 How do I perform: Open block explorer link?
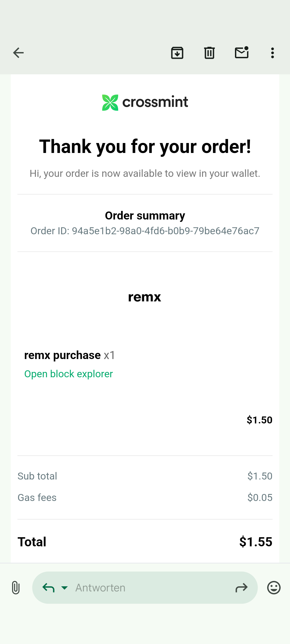(68, 374)
